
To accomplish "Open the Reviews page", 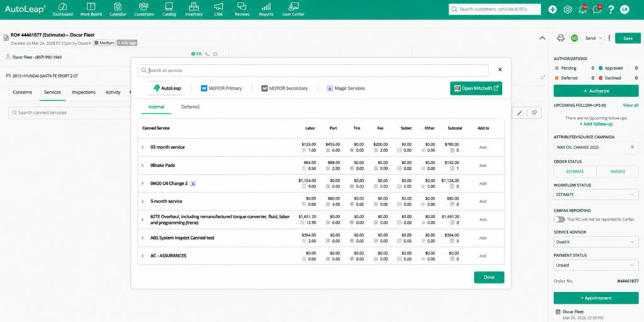I will pyautogui.click(x=242, y=9).
